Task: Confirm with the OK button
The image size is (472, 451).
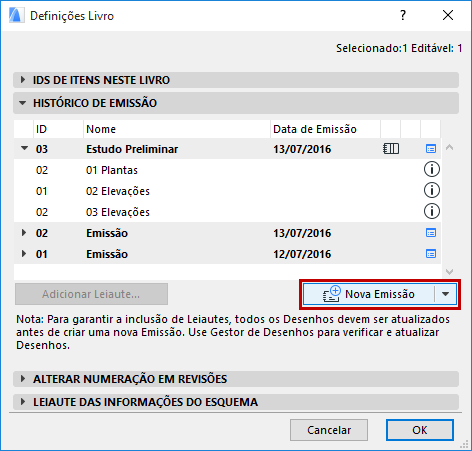Action: 420,430
